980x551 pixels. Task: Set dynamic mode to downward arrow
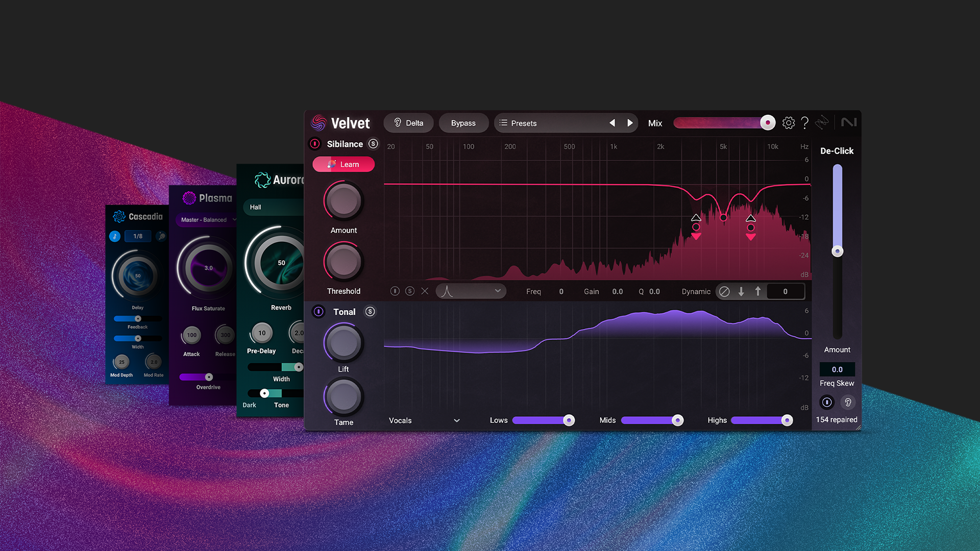pos(741,291)
